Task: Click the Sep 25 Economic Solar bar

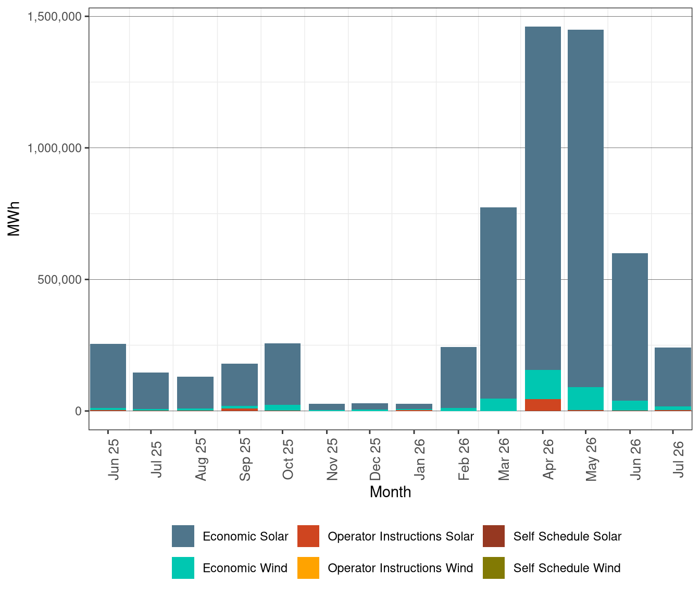Action: click(240, 385)
